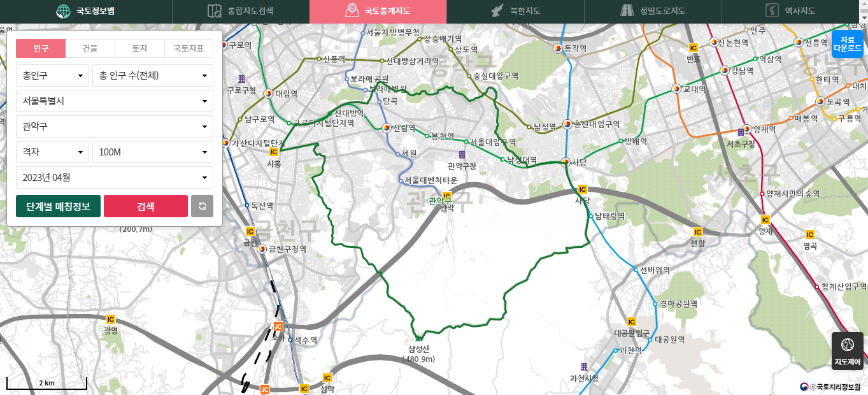Viewport: 868px width, 395px height.
Task: Click the 서울대입구역 station label
Action: click(x=493, y=141)
